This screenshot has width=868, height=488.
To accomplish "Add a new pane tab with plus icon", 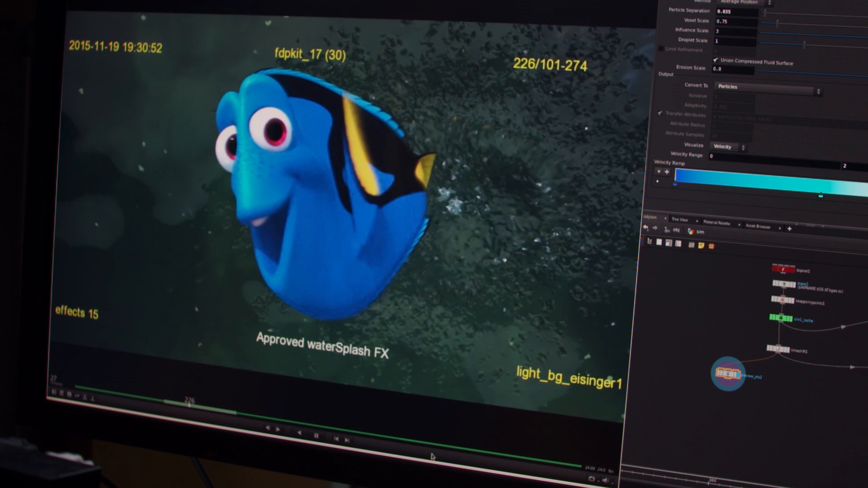I will (x=789, y=229).
